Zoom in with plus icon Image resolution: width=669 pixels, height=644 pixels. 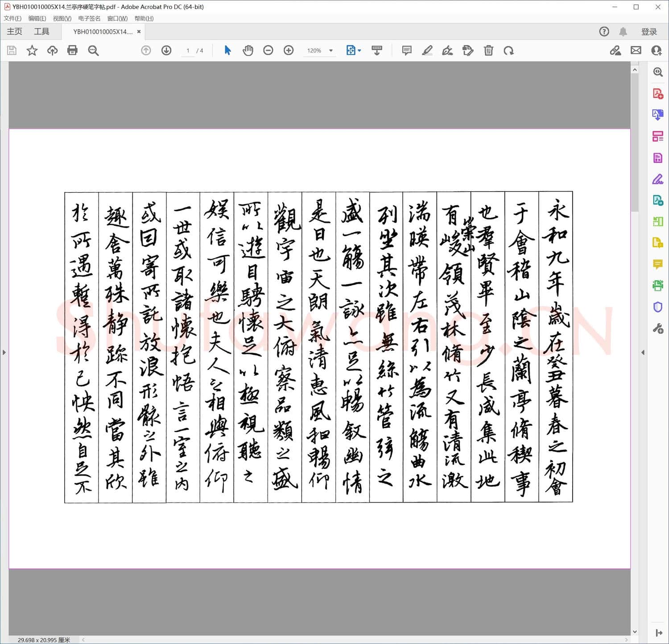point(289,50)
